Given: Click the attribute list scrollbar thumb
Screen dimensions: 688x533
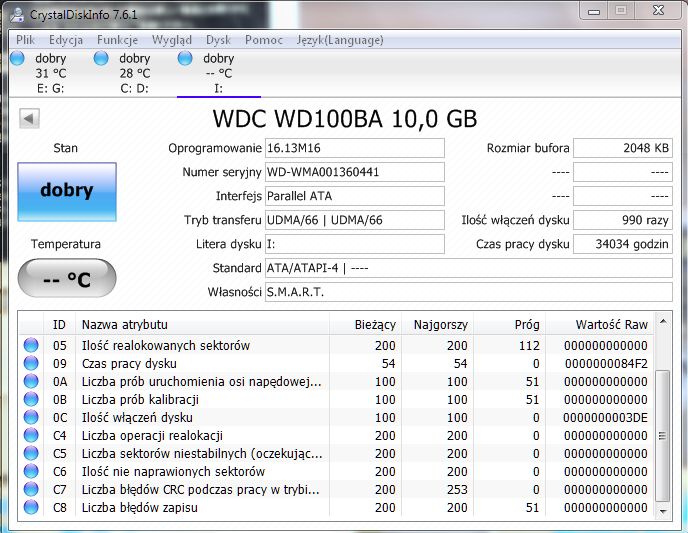Looking at the screenshot, I should (x=663, y=436).
